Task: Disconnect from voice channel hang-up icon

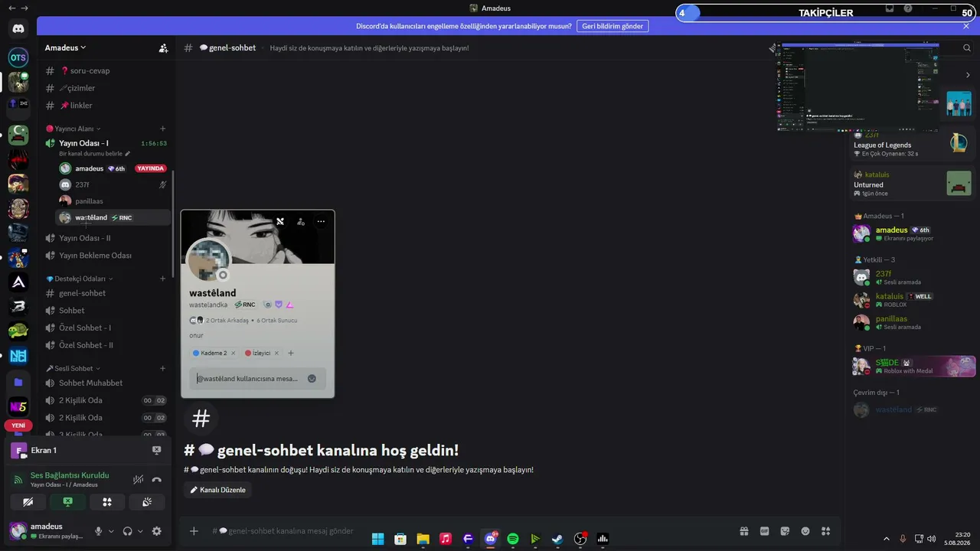Action: [157, 480]
